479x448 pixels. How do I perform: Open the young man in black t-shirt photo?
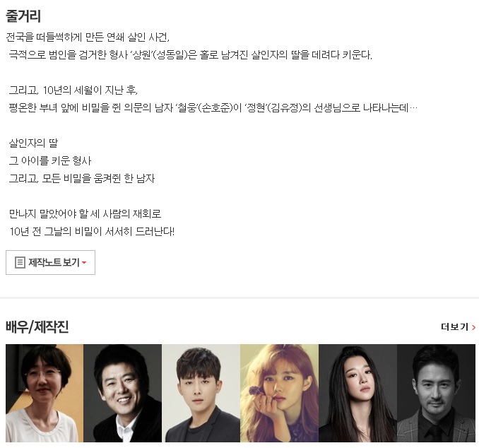(x=201, y=393)
